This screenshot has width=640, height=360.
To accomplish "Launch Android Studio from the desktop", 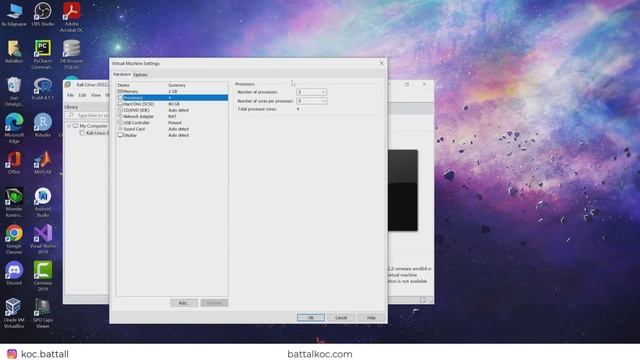I will coord(42,202).
